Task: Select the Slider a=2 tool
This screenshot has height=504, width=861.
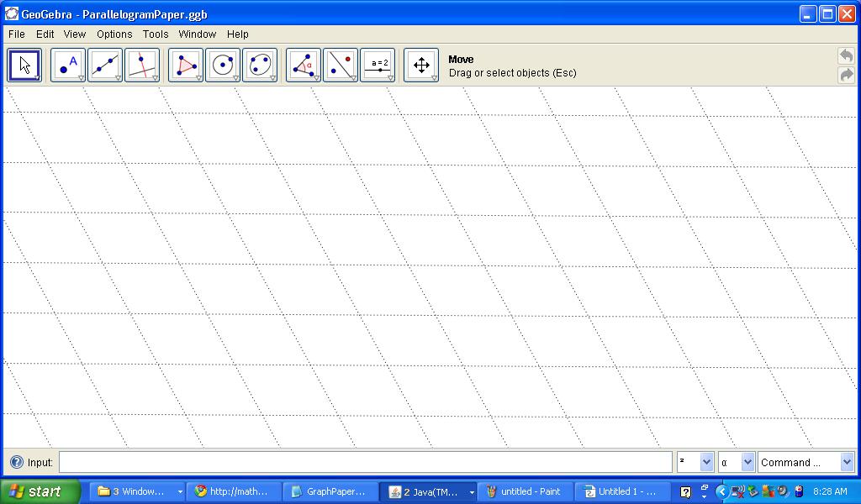Action: pyautogui.click(x=378, y=66)
